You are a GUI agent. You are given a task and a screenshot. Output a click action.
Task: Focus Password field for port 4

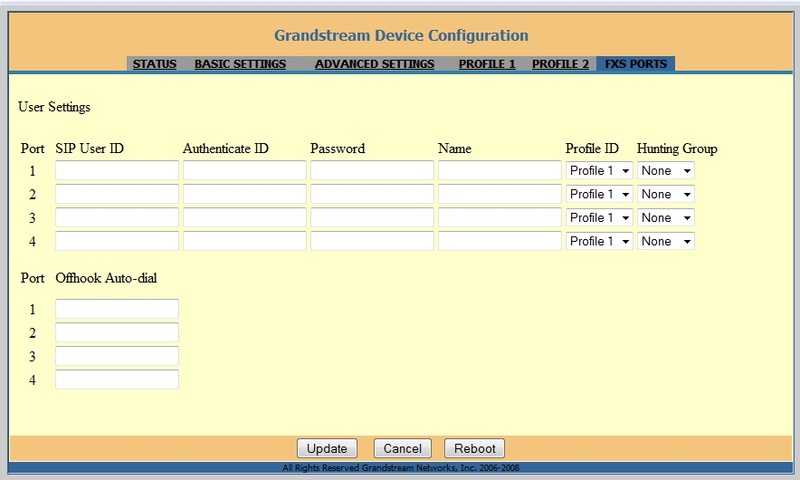click(x=372, y=241)
